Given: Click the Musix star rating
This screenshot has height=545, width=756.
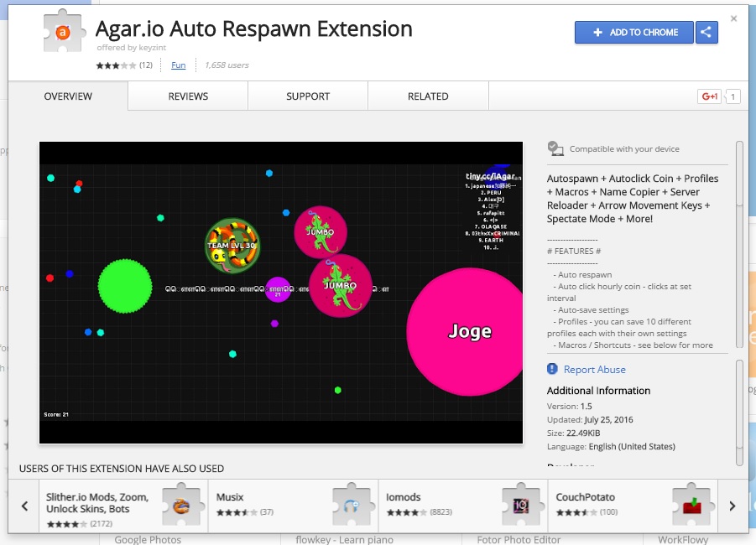Looking at the screenshot, I should 237,512.
